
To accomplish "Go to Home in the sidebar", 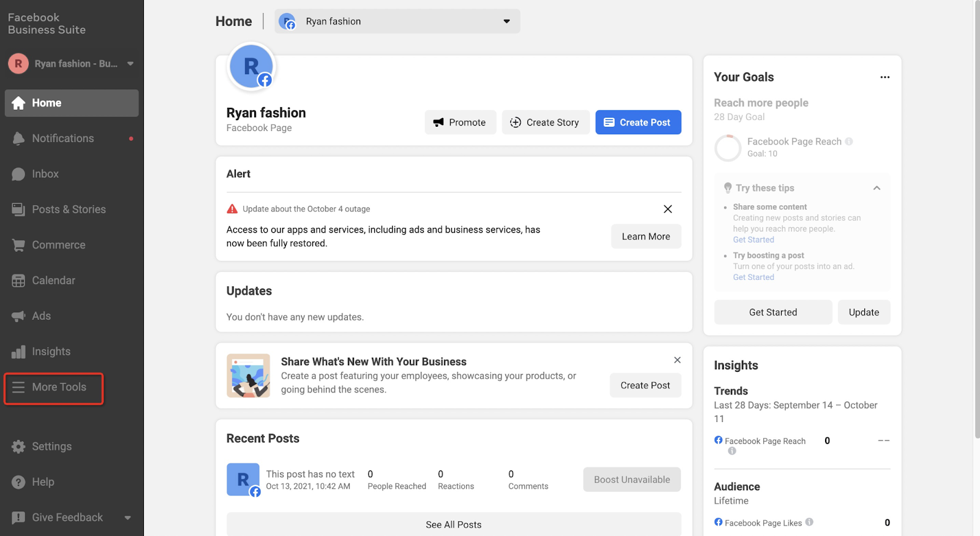I will click(72, 103).
